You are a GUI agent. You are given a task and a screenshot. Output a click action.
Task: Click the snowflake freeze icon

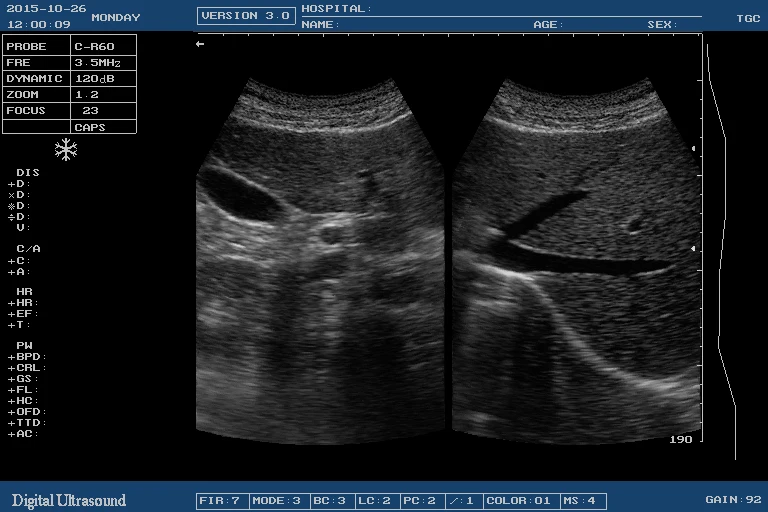pos(66,149)
